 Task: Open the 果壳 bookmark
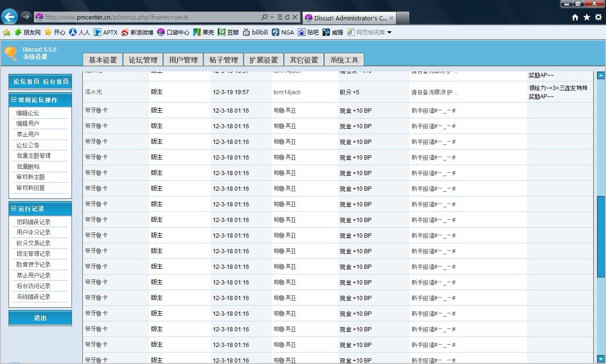pyautogui.click(x=204, y=32)
